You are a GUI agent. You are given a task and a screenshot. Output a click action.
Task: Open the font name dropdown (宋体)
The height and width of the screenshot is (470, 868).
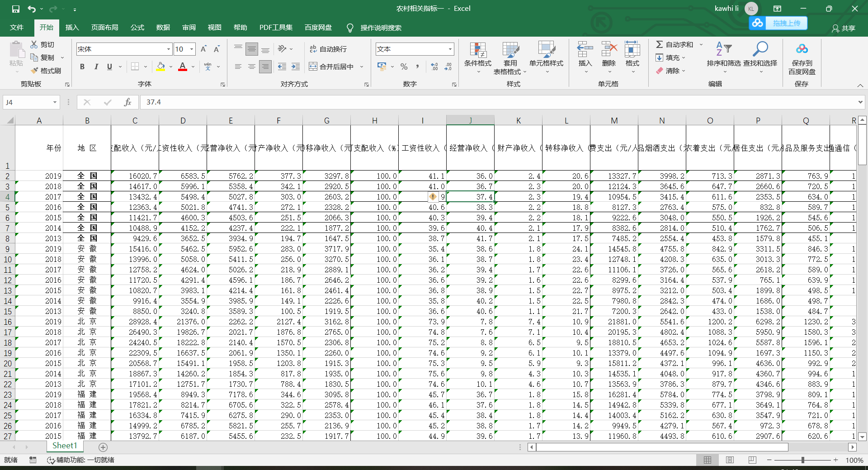point(169,49)
